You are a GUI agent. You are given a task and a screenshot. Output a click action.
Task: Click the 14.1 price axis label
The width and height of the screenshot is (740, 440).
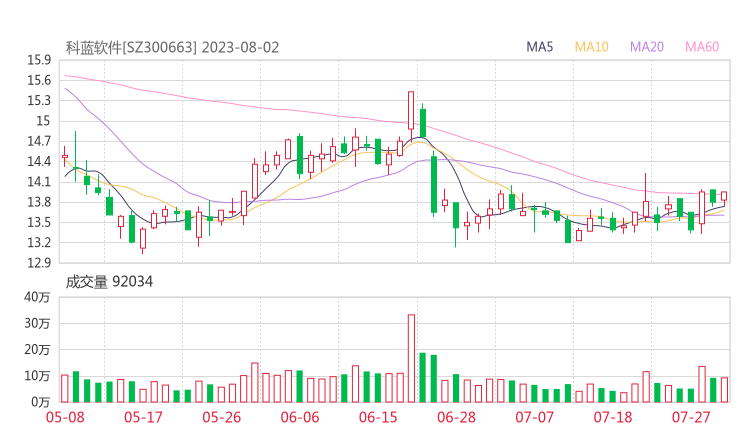point(39,182)
